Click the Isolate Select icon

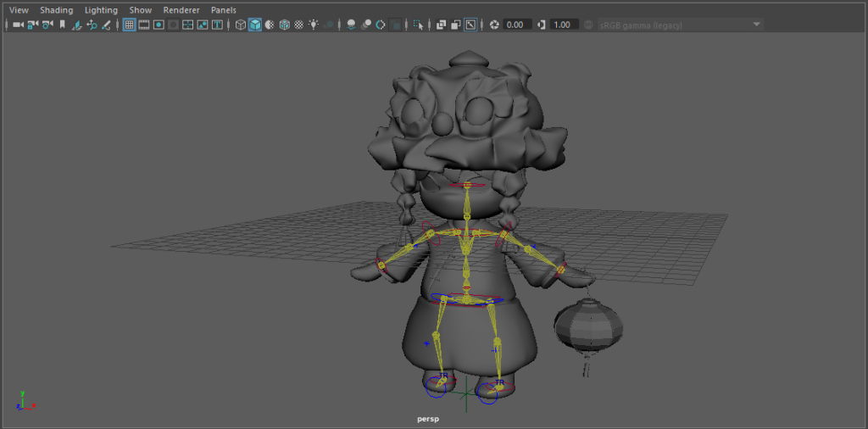(418, 25)
